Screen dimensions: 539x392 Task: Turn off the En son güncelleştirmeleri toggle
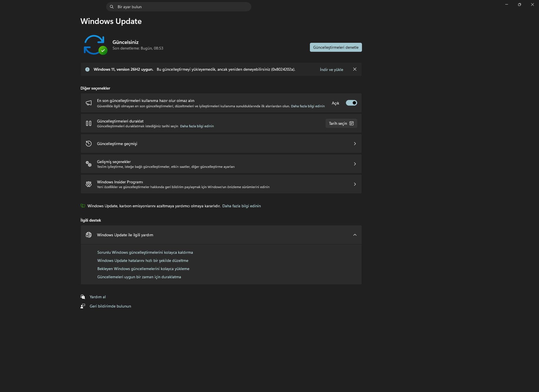pyautogui.click(x=352, y=103)
